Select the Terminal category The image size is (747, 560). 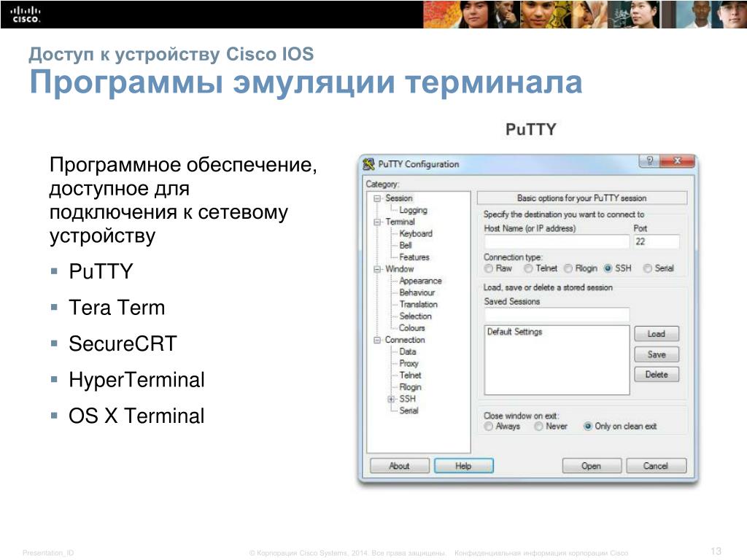click(x=400, y=222)
